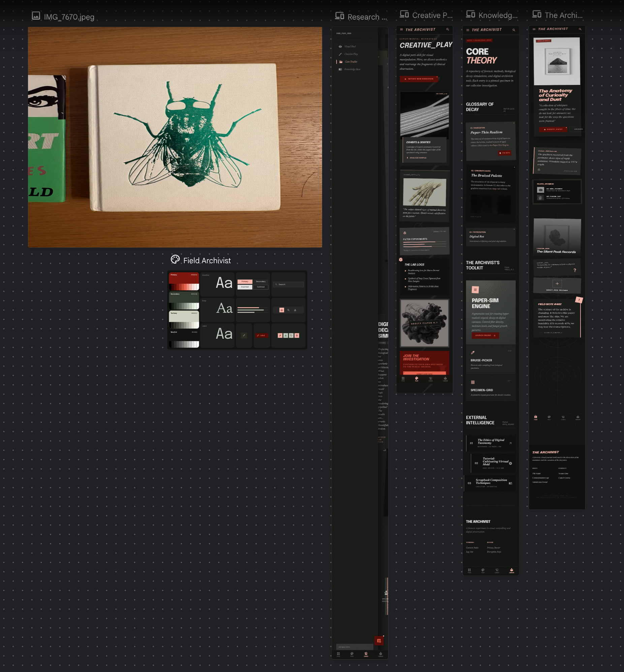Click the eye icon beside Visual Feed
Image resolution: width=624 pixels, height=672 pixels.
[340, 47]
